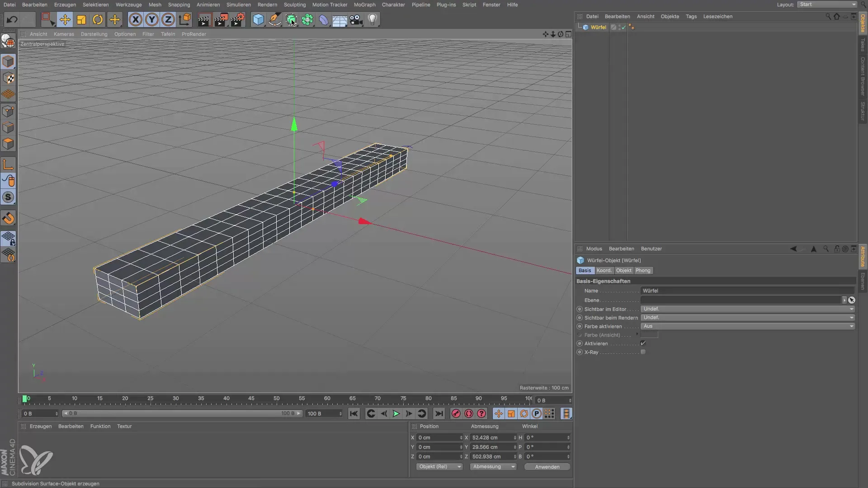
Task: Open the spline pen tool
Action: [x=274, y=20]
